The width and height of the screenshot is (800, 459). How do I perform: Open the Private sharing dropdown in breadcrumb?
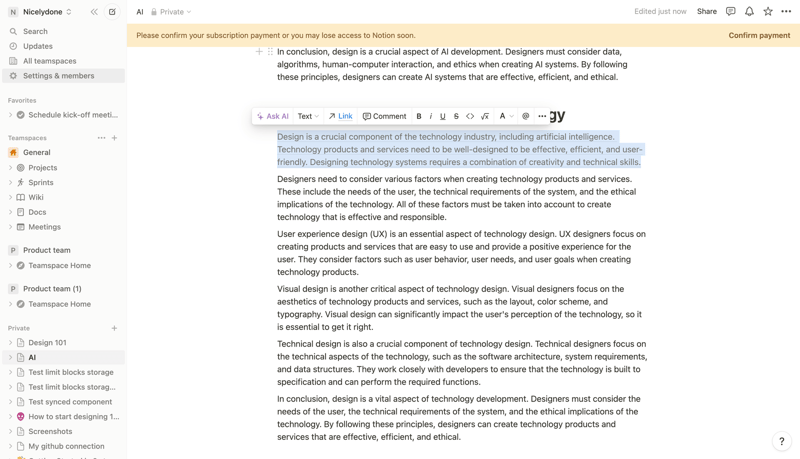point(171,12)
